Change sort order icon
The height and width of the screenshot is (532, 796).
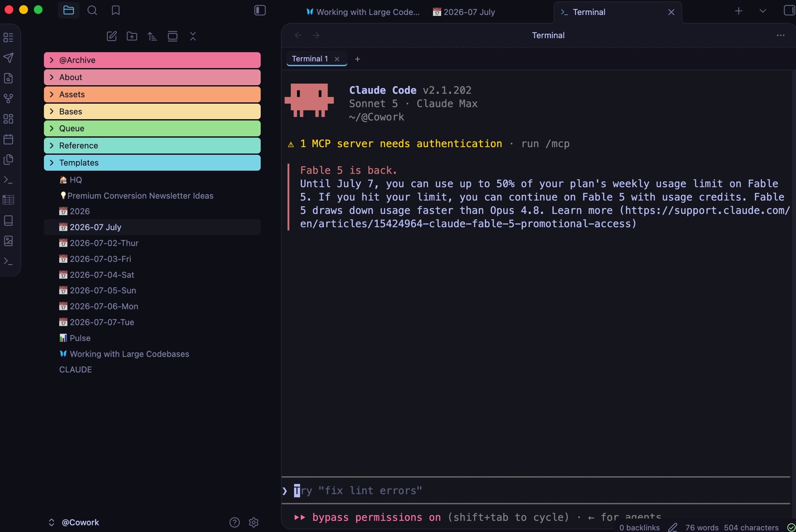152,36
